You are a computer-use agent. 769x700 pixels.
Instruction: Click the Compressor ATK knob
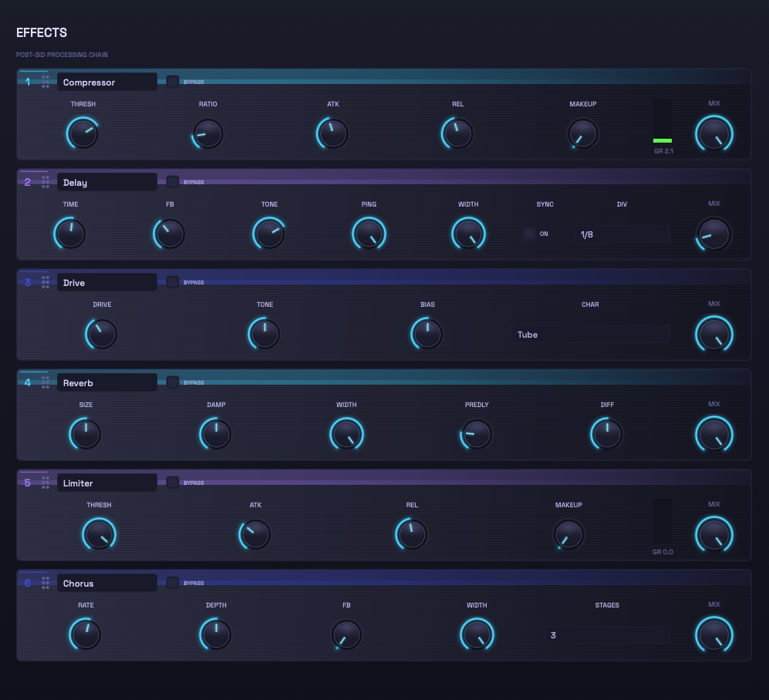pos(333,133)
